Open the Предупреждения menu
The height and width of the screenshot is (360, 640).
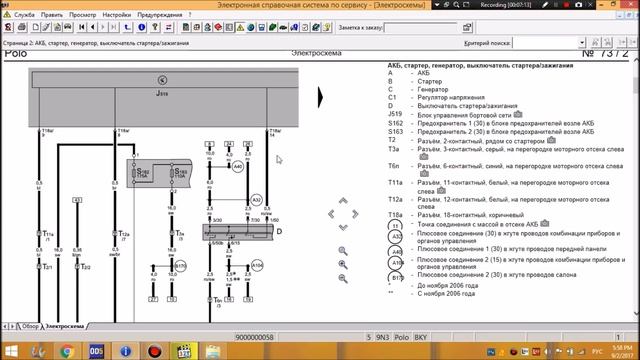(x=160, y=15)
